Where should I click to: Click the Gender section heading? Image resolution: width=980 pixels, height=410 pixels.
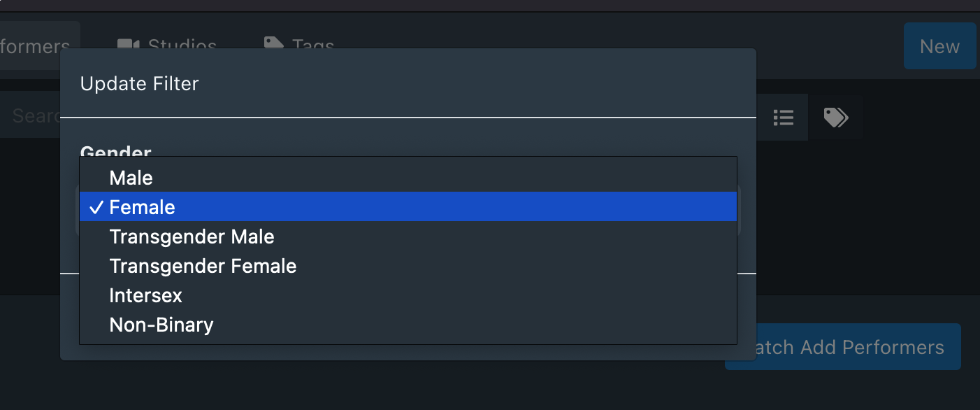tap(115, 153)
